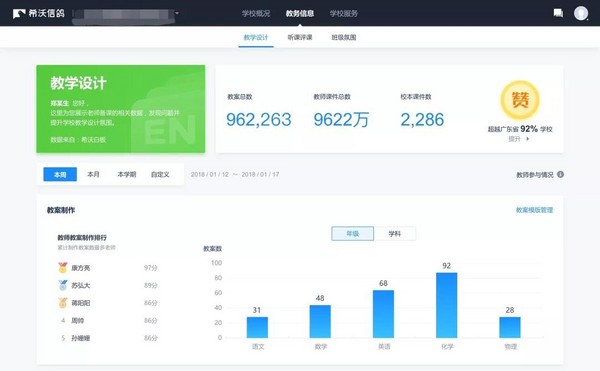Click the 97分 score
Image resolution: width=600 pixels, height=371 pixels.
150,268
